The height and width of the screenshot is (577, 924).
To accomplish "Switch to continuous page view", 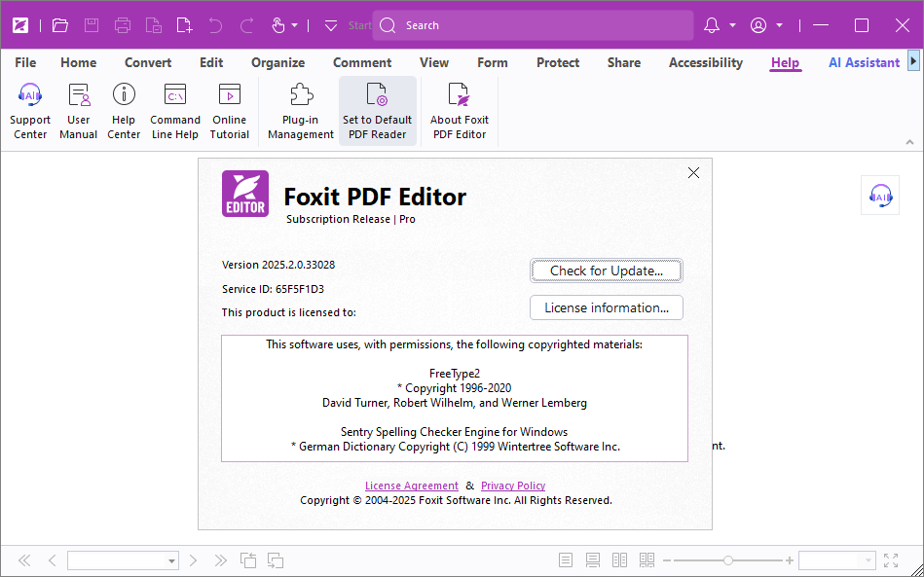I will coord(593,559).
